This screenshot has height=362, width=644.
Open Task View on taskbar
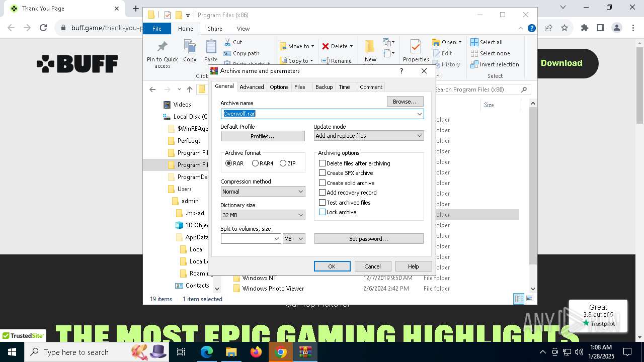(x=181, y=352)
